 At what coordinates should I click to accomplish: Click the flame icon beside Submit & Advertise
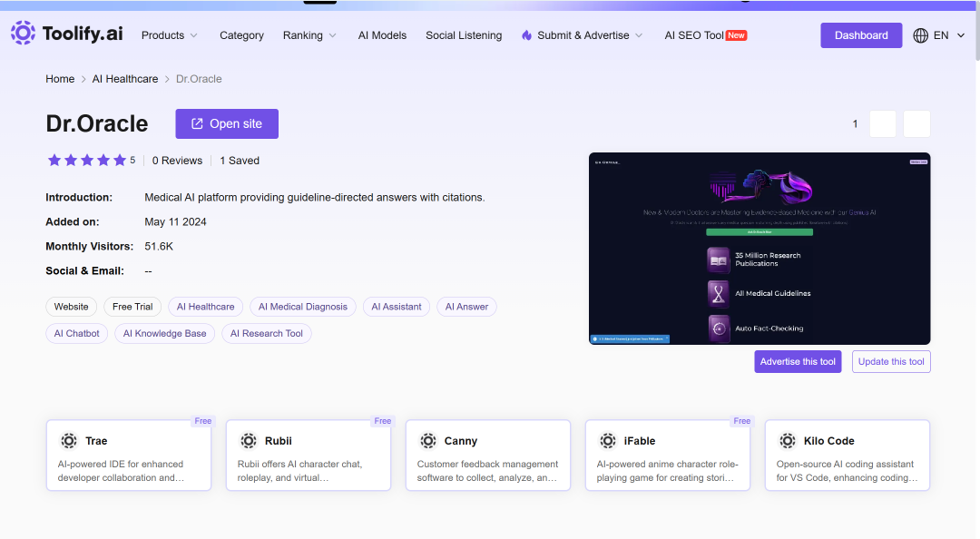coord(527,35)
